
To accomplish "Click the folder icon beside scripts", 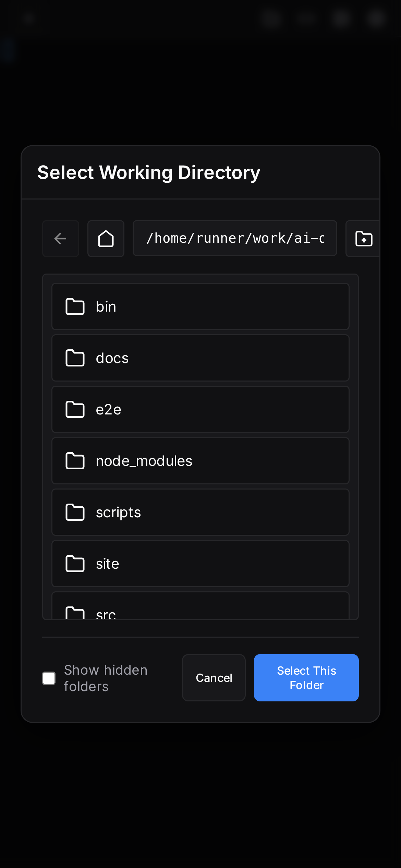I will tap(75, 512).
